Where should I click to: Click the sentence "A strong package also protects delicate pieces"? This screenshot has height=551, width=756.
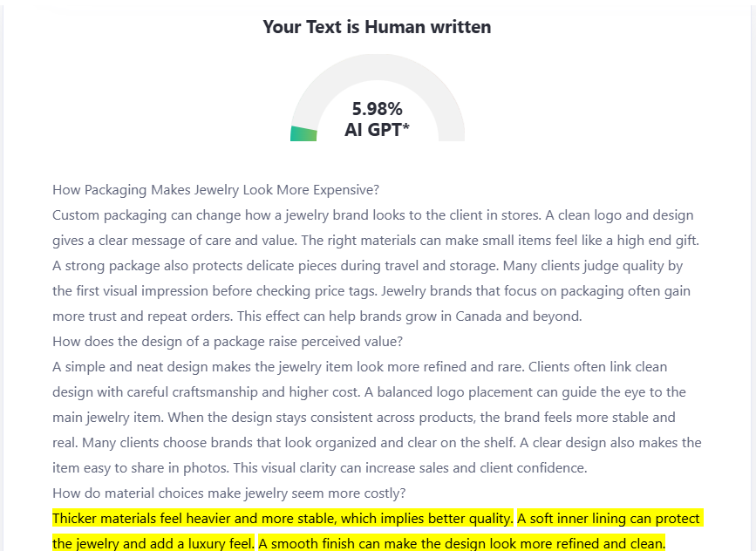point(218,266)
